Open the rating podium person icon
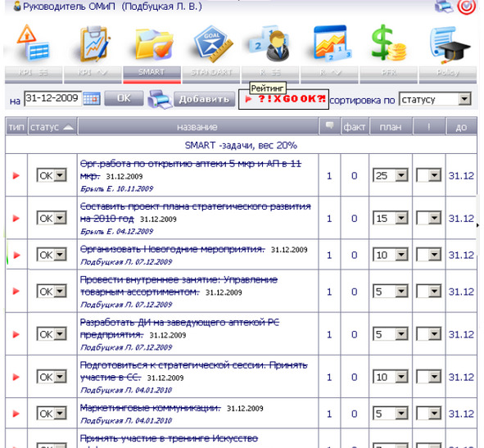 (x=270, y=44)
